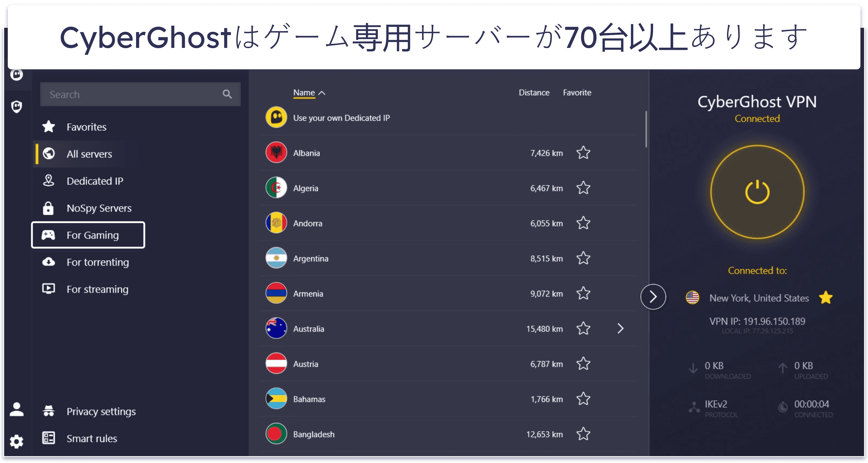Click into the Search input field
868x463 pixels.
pos(140,94)
